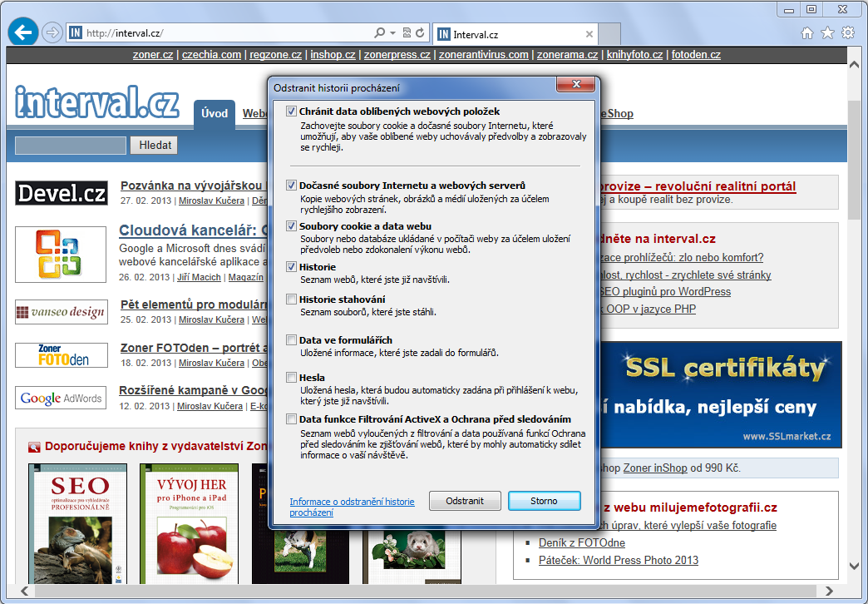Uncheck Dočasné soubory Internetu a webových serverů
Image resolution: width=868 pixels, height=604 pixels.
tap(291, 185)
